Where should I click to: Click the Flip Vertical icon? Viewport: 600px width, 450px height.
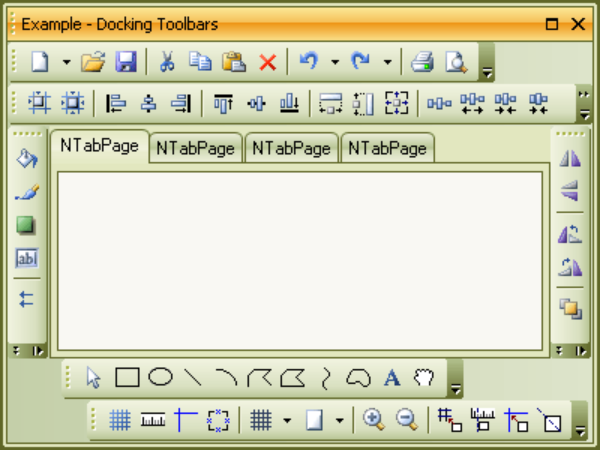[x=570, y=191]
